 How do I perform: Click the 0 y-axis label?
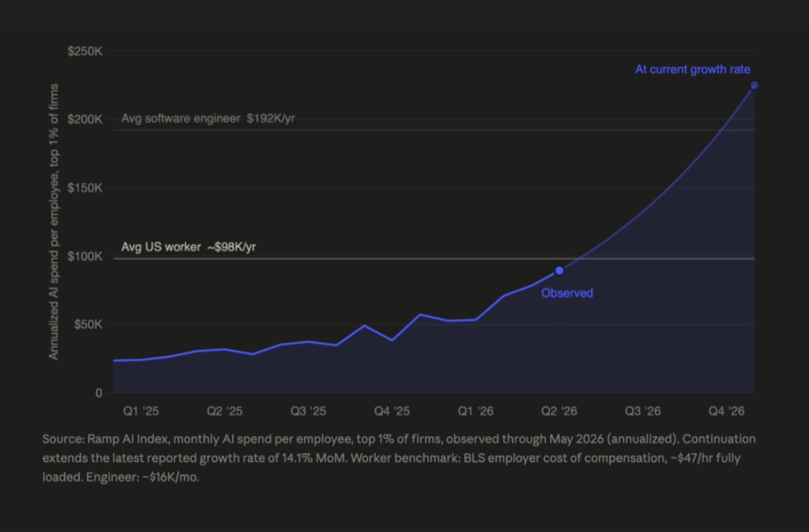pos(99,393)
